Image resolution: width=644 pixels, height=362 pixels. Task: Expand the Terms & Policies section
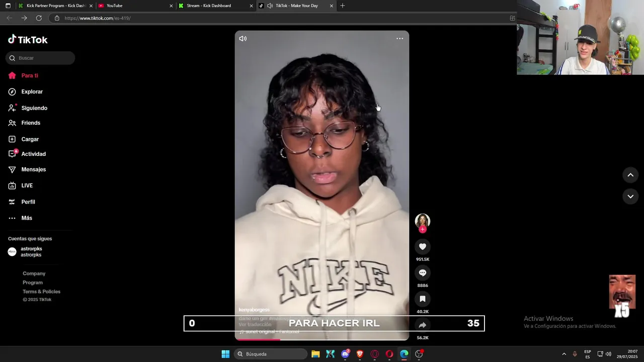pos(41,292)
